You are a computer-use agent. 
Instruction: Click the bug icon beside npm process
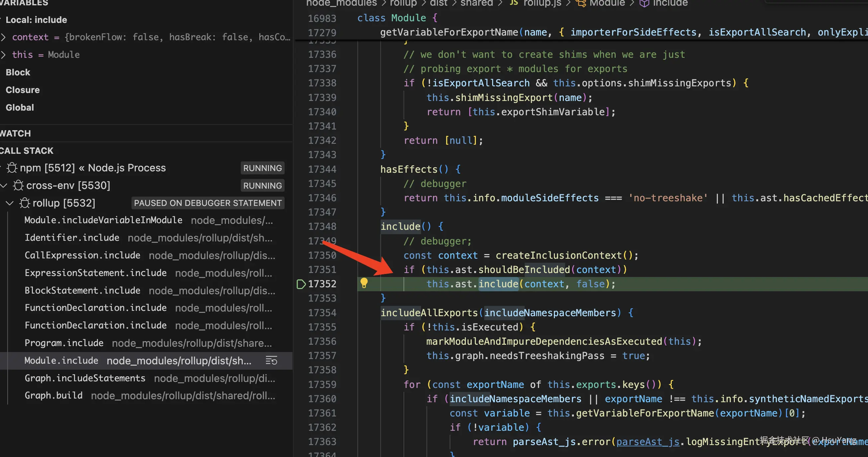pos(12,168)
